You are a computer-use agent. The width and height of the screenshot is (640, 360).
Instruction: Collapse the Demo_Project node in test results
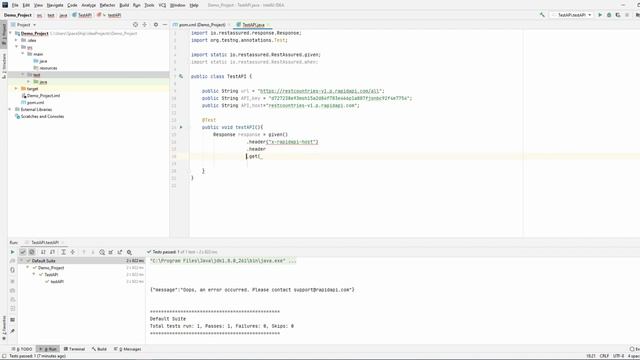point(28,268)
